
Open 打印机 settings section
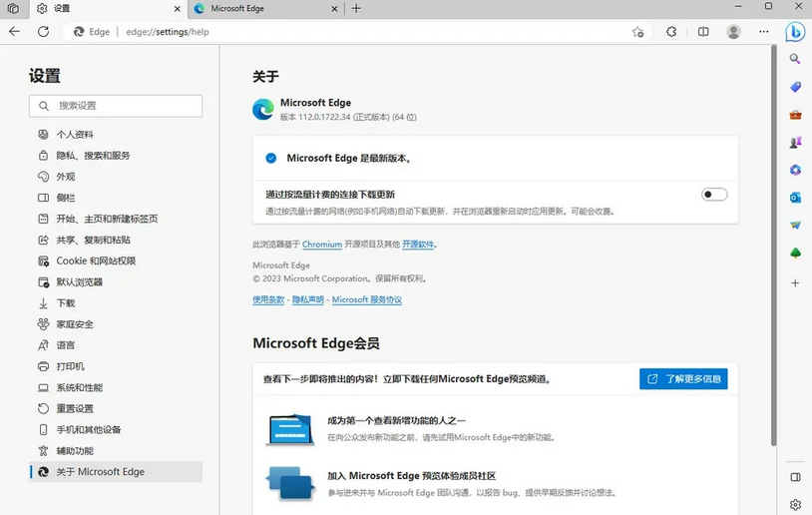tap(116, 366)
